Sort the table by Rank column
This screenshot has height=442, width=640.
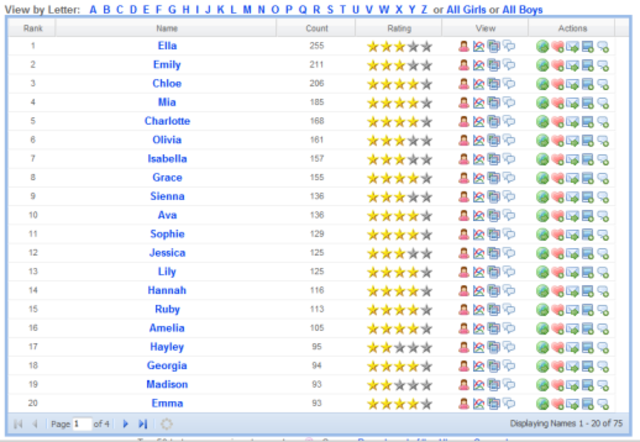33,28
